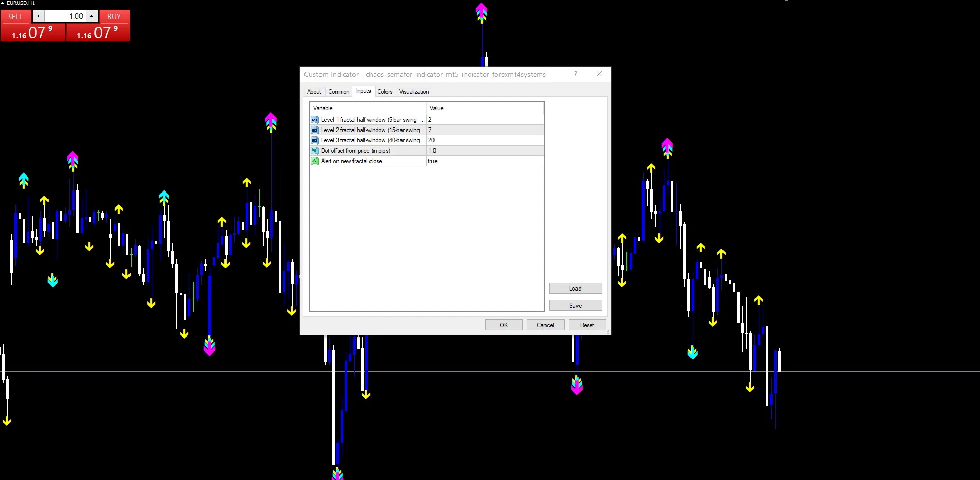
Task: Click the sell price tile 1.16 07
Action: [x=33, y=33]
